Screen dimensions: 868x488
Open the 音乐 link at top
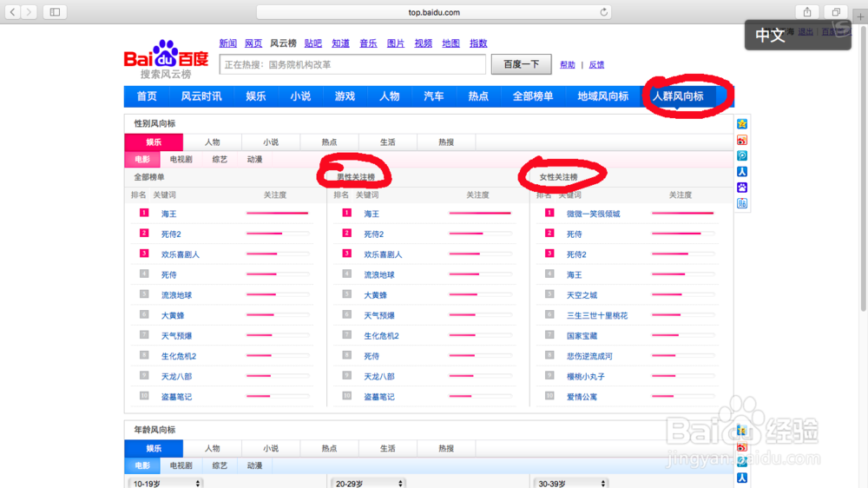(x=368, y=43)
